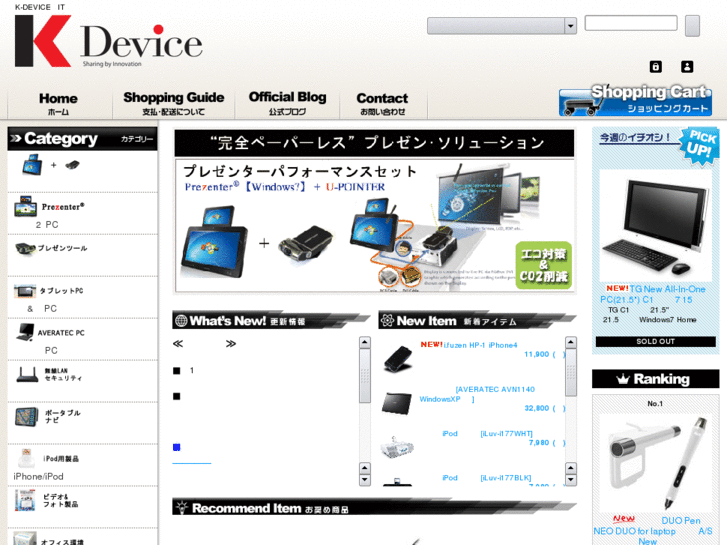
Task: Click the 32,800 price text
Action: pos(536,408)
